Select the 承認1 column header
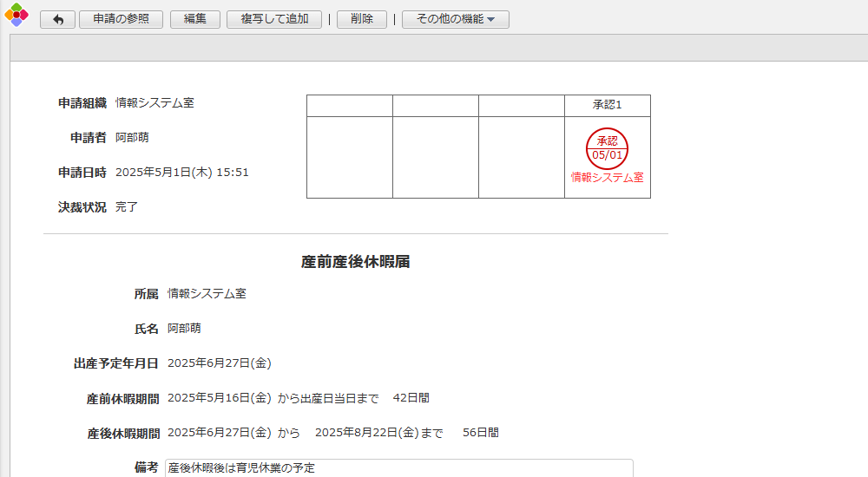 (x=607, y=105)
